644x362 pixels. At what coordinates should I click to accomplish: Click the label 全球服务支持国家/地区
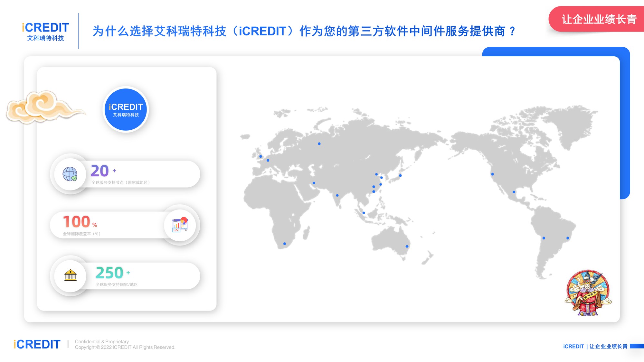coord(117,284)
